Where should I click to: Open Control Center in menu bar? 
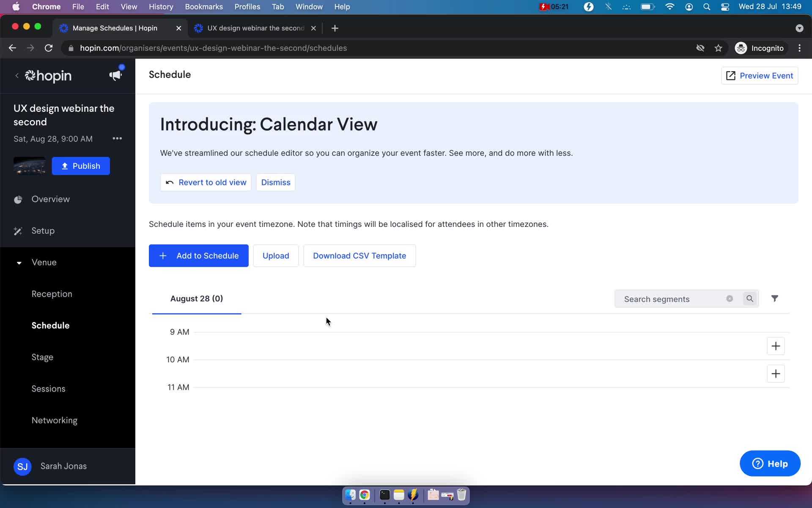point(725,7)
